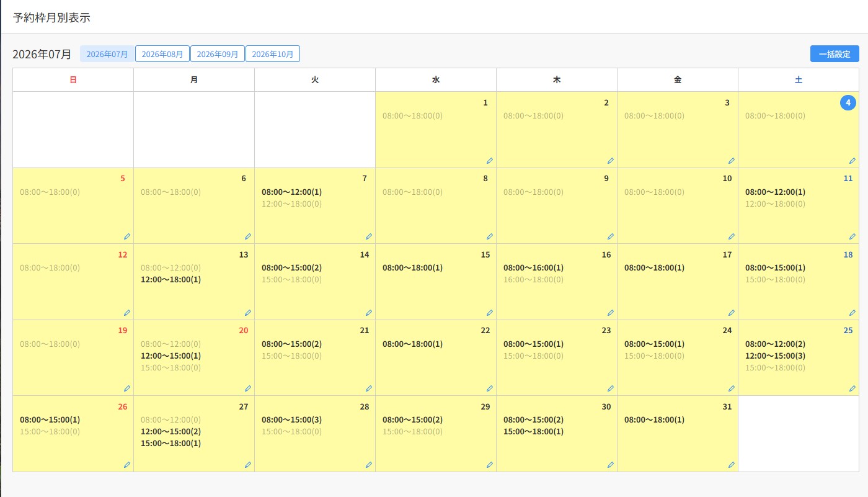868x497 pixels.
Task: Select the current 2026年07月 tab
Action: tap(107, 54)
